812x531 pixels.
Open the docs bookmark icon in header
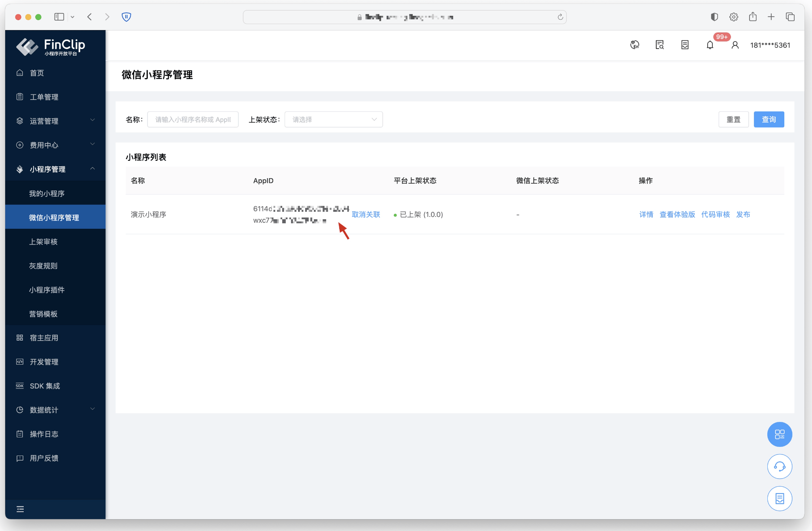click(685, 45)
